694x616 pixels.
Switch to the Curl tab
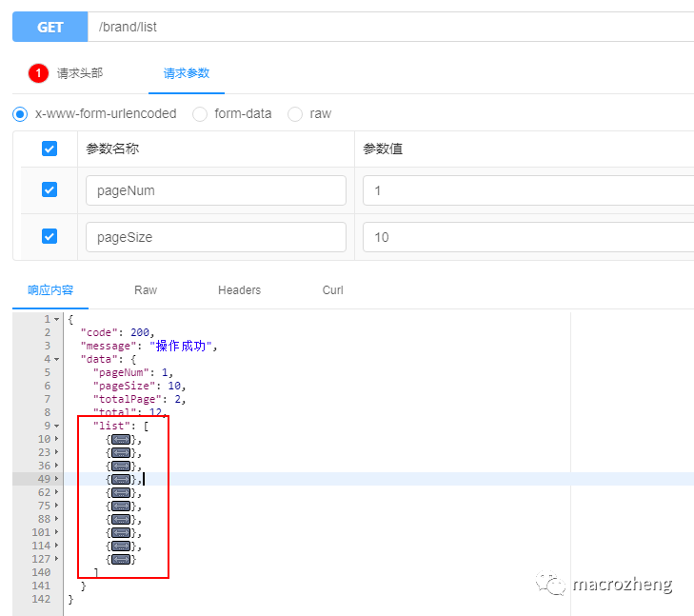pos(333,290)
